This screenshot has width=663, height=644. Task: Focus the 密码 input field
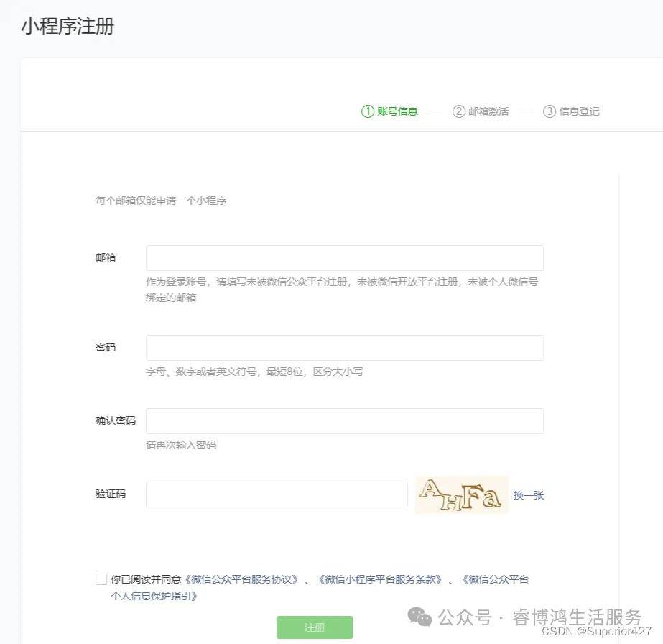click(345, 348)
